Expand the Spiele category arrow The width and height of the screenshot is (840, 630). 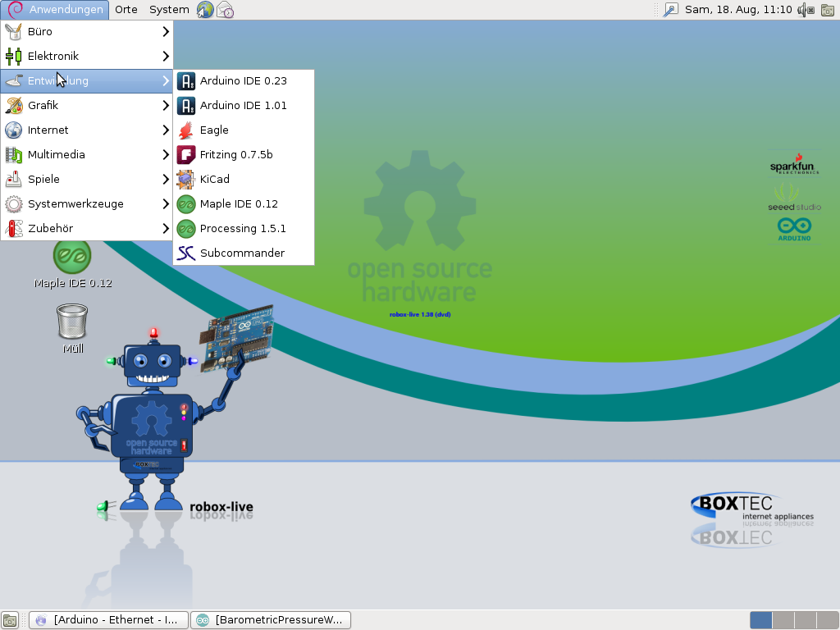coord(166,180)
